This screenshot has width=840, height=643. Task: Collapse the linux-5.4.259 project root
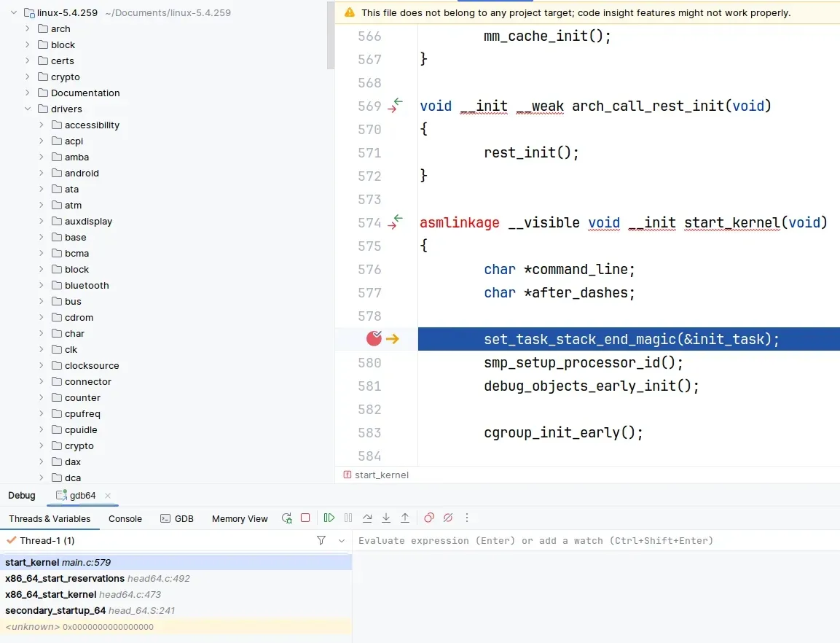[x=14, y=12]
